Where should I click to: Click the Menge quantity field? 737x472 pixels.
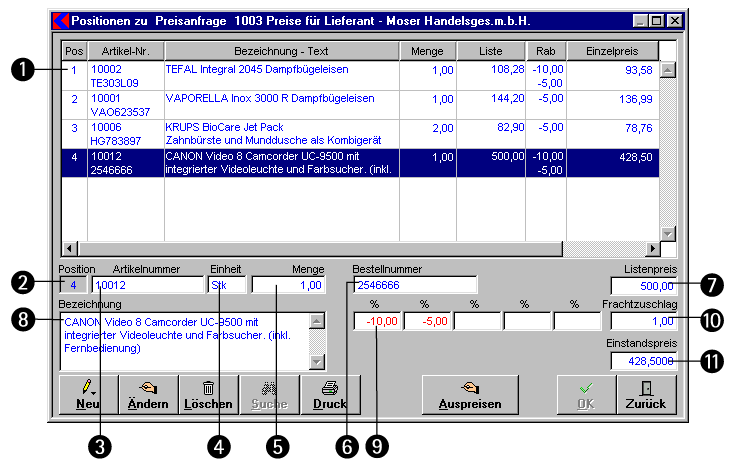(289, 286)
